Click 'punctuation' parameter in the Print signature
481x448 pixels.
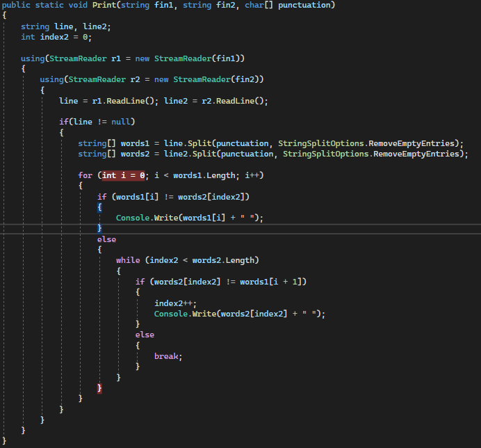click(304, 5)
